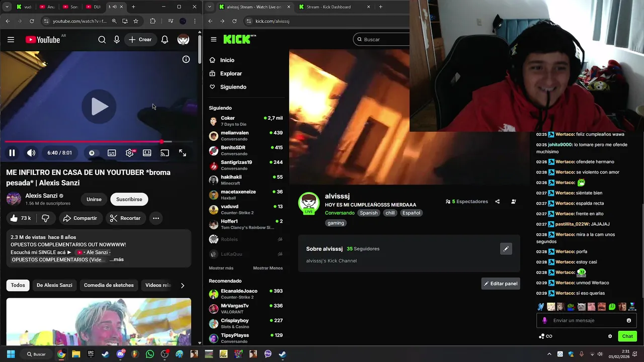The width and height of the screenshot is (644, 362).
Task: Select the Todos filter chip
Action: (18, 285)
